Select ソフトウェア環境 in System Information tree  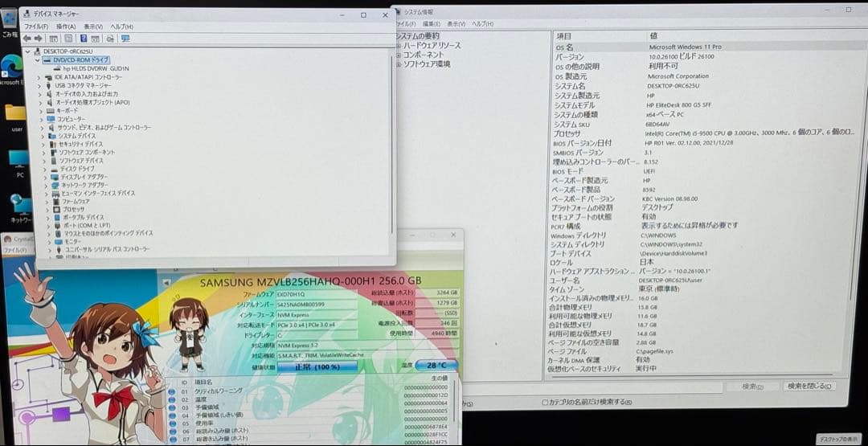[427, 63]
